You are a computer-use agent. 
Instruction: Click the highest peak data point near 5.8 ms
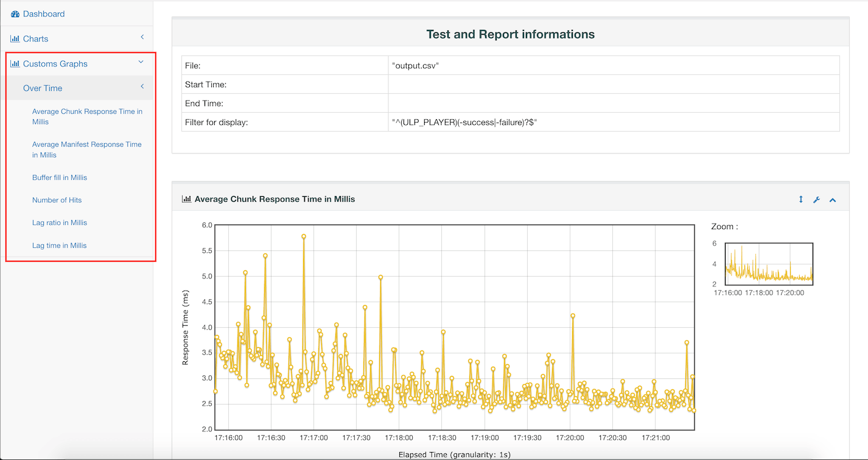[303, 236]
